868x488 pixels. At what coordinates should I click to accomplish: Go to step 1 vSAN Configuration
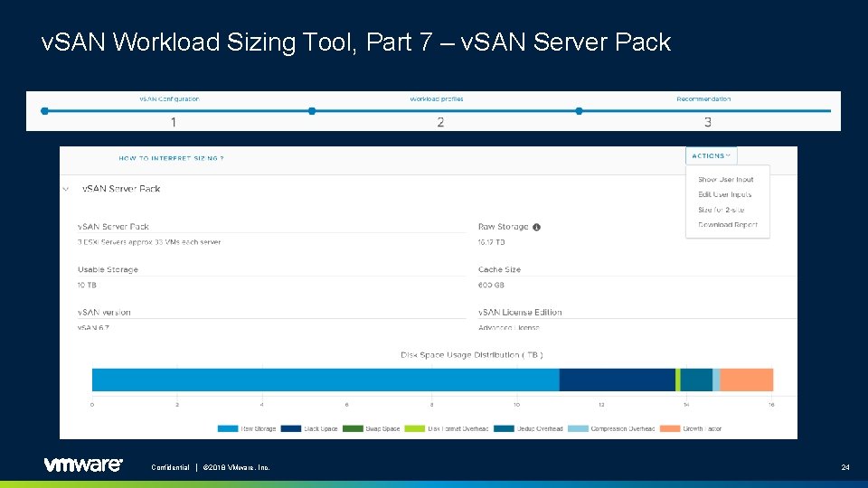pos(169,99)
